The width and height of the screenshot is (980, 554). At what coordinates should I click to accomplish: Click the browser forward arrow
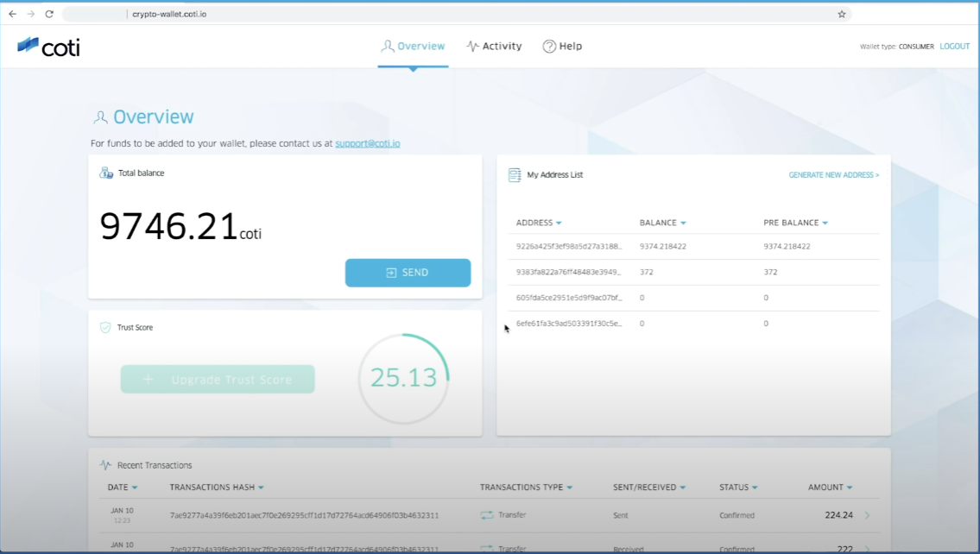tap(30, 14)
